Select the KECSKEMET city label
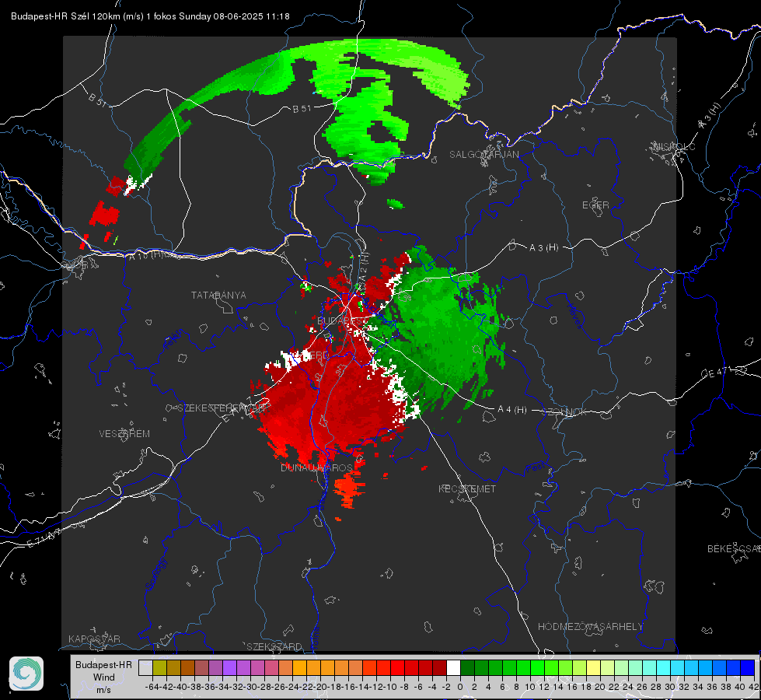 point(467,488)
